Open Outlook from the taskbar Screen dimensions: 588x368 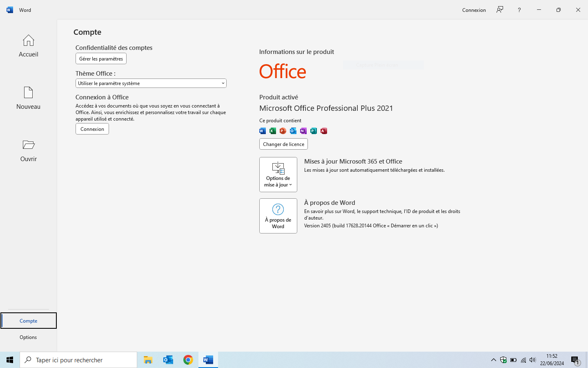[x=168, y=360]
